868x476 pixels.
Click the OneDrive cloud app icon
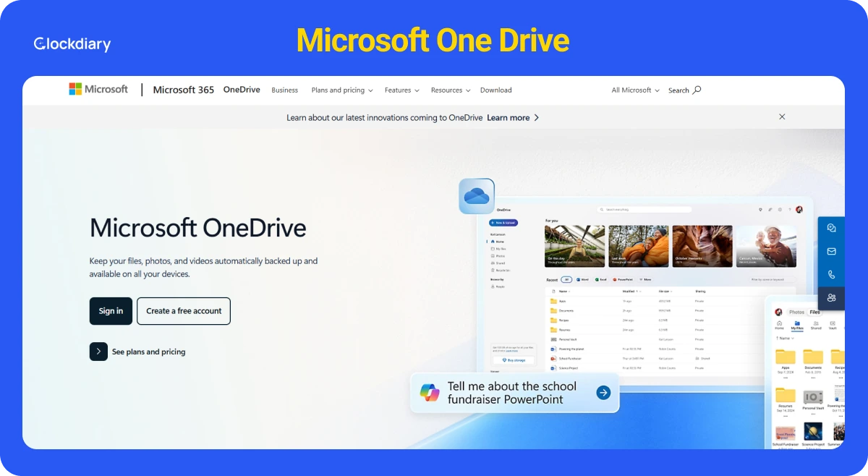(x=477, y=196)
